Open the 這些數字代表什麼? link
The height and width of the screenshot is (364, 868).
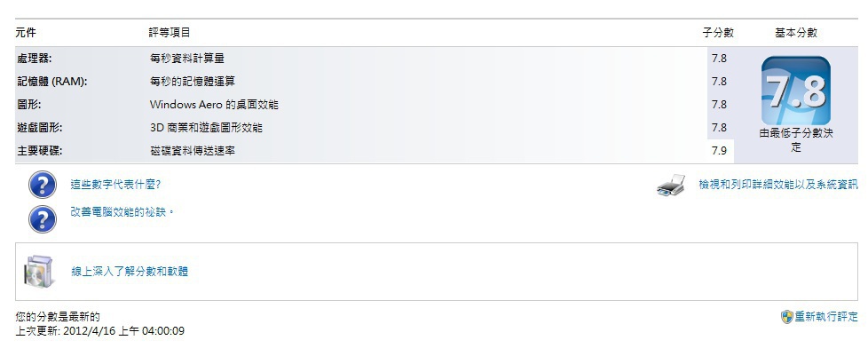[115, 185]
